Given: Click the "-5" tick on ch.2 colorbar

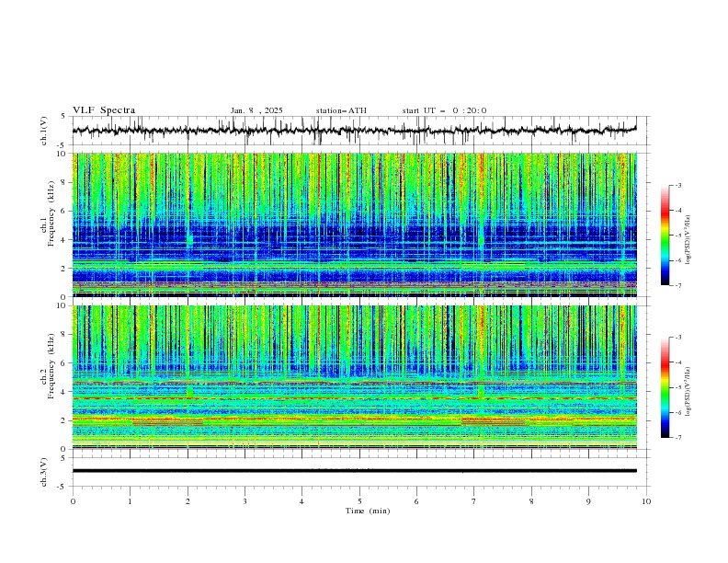Looking at the screenshot, I should 678,387.
